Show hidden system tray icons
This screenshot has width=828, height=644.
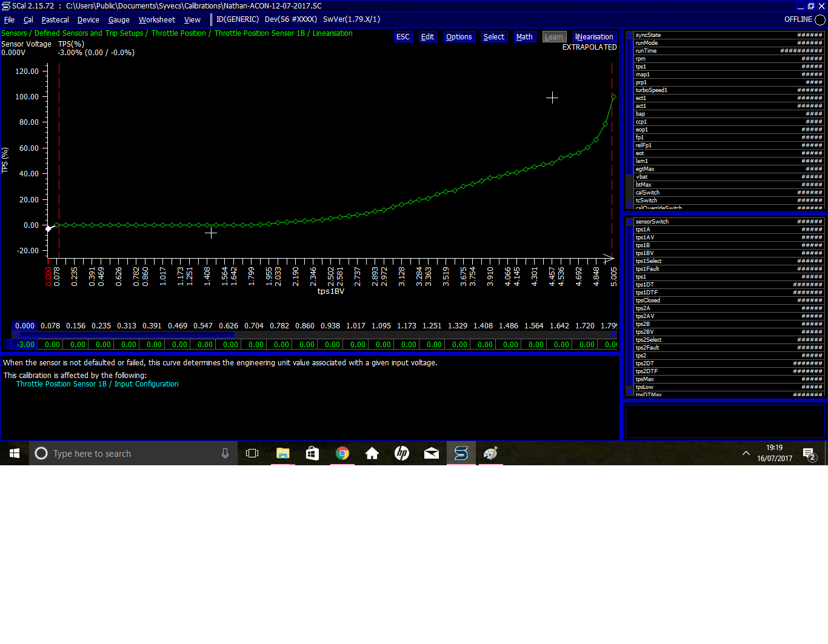(x=746, y=453)
